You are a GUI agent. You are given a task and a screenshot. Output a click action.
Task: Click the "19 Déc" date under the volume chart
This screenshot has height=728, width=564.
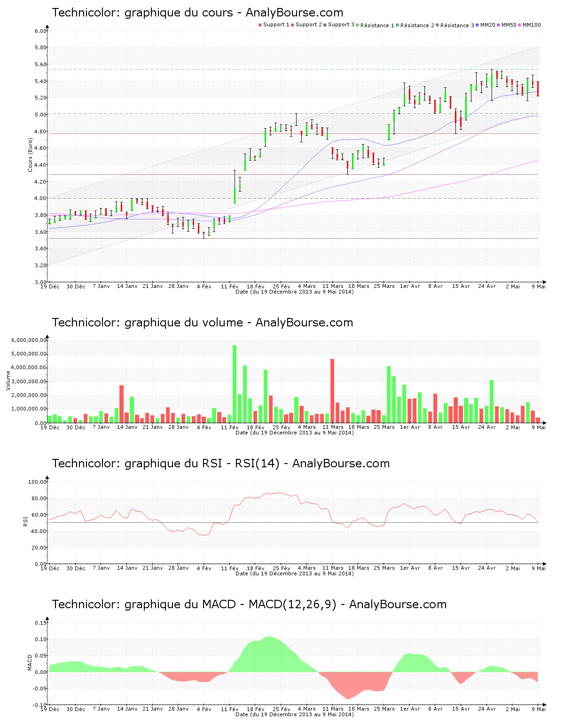[50, 427]
